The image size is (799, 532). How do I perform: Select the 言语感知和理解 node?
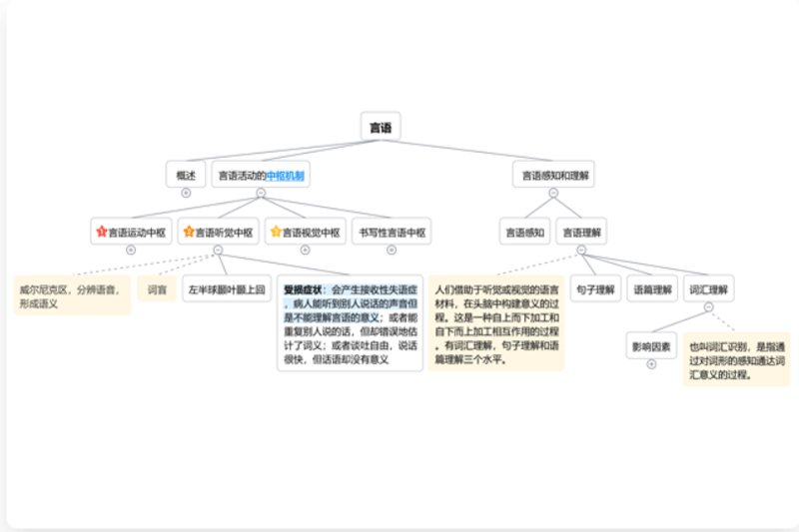[553, 175]
